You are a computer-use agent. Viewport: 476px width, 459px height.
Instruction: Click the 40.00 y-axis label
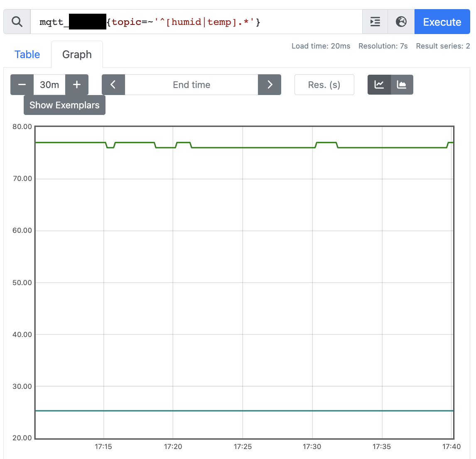pos(22,334)
